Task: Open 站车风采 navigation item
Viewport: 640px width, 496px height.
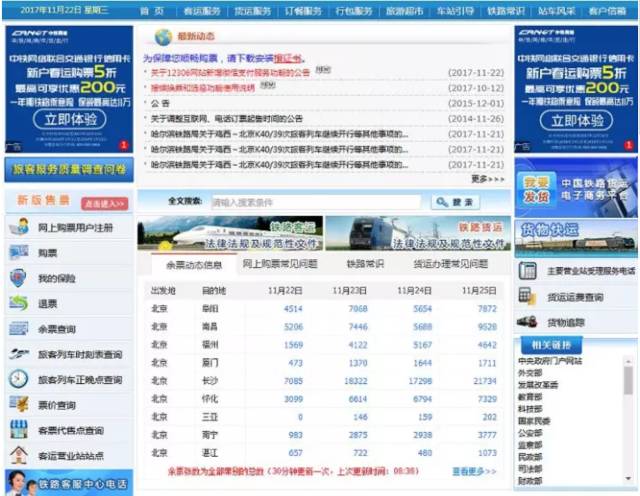Action: (556, 11)
